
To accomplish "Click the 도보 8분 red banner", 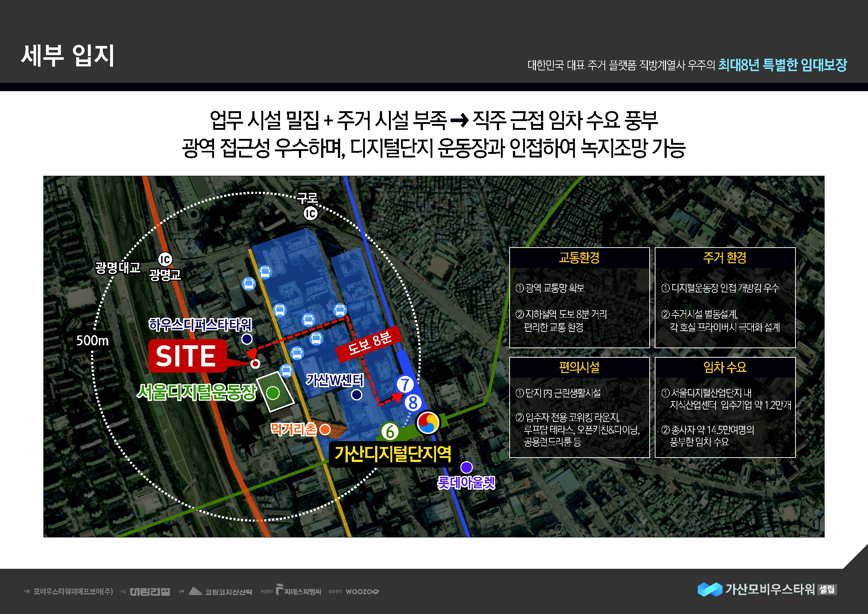I will tap(368, 343).
